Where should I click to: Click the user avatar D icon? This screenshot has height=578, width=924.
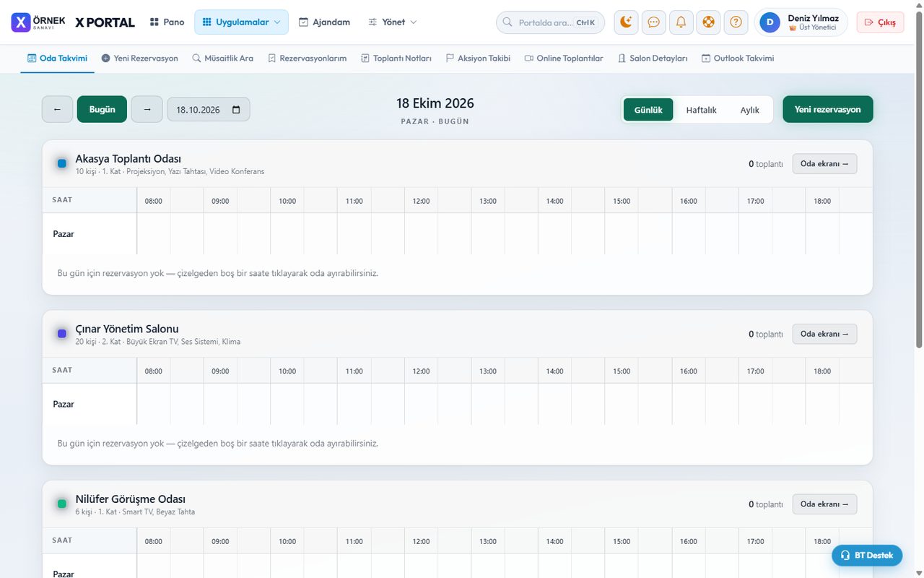(770, 22)
